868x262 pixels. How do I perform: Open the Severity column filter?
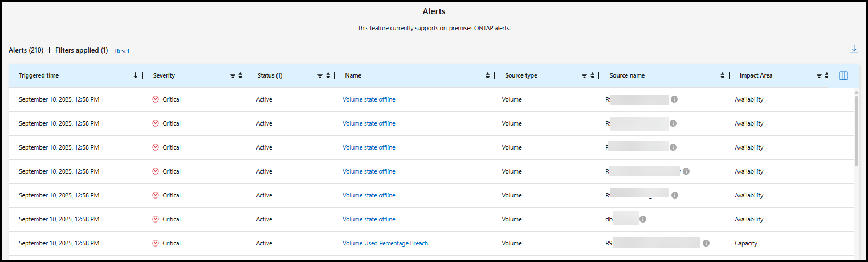233,75
